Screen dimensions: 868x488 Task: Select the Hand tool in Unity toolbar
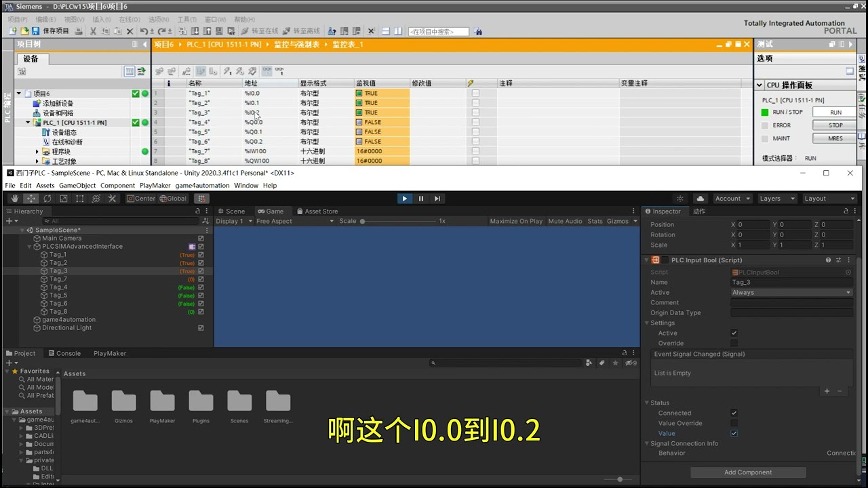coord(15,199)
